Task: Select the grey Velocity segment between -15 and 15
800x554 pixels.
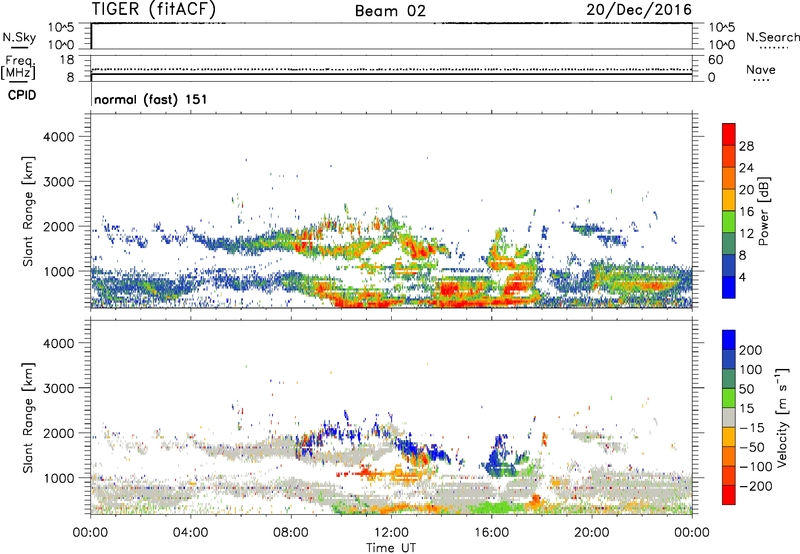Action: (729, 418)
